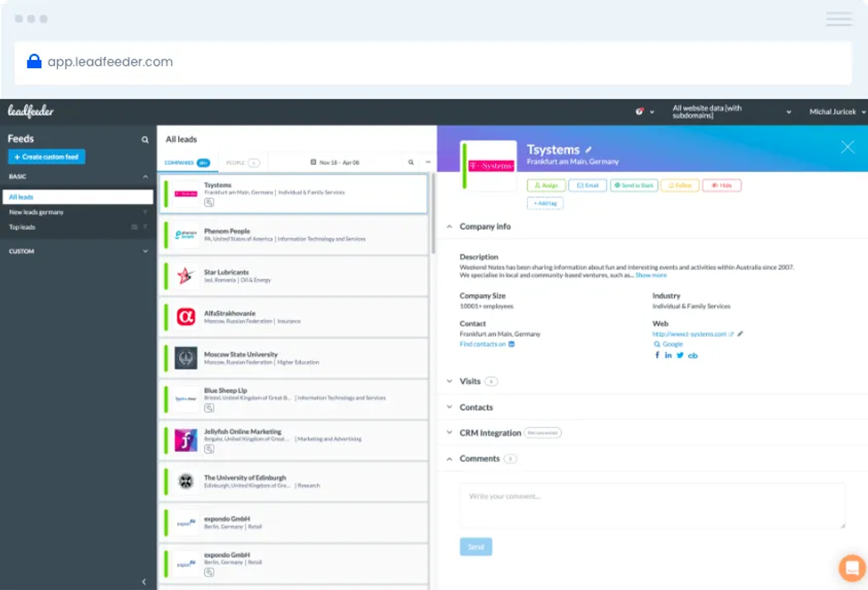868x590 pixels.
Task: Open the three-dots more menu in All leads
Action: point(427,163)
